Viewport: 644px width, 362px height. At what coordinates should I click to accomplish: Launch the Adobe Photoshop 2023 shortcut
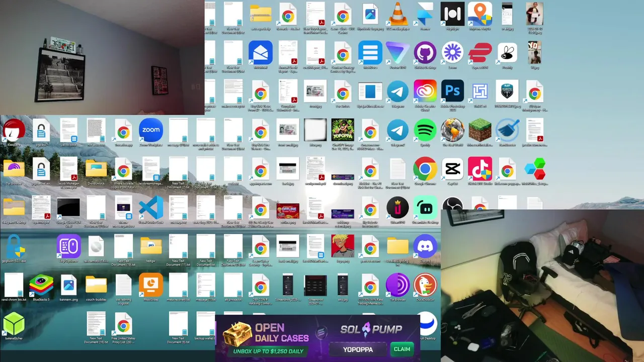452,92
